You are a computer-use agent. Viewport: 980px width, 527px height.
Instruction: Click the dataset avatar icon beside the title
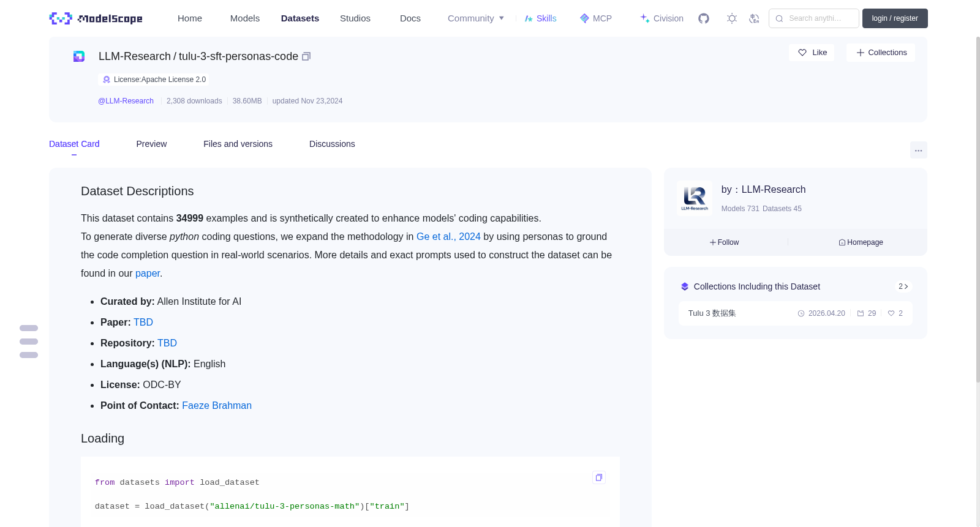point(79,56)
